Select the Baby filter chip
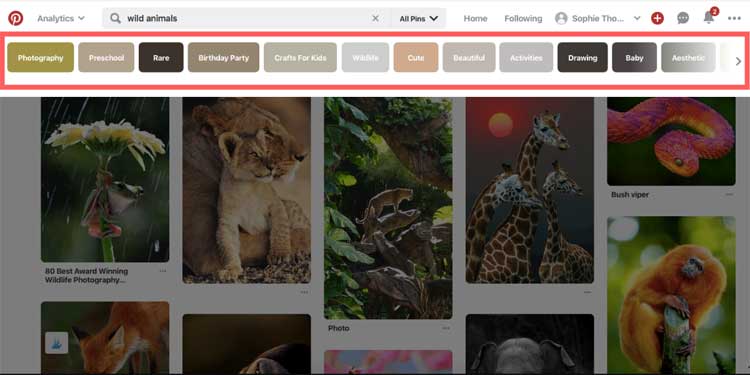This screenshot has height=375, width=750. click(634, 57)
